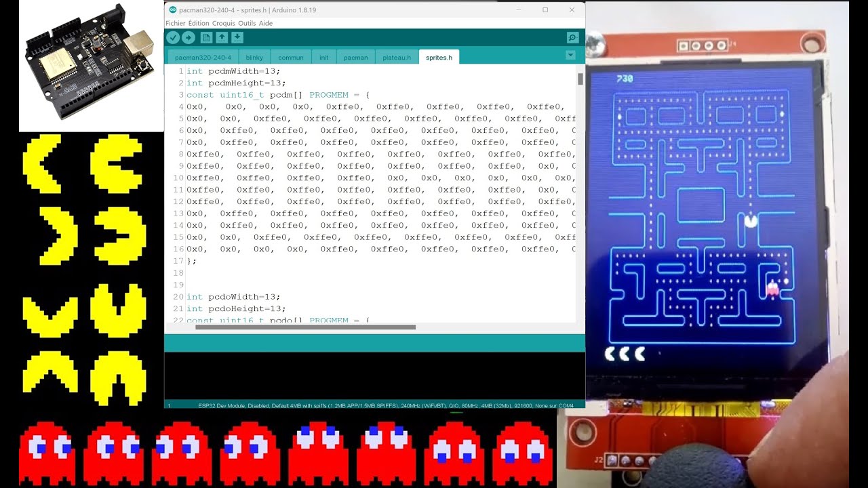Image resolution: width=868 pixels, height=488 pixels.
Task: Click the score '730' on the game screen
Action: pos(625,79)
